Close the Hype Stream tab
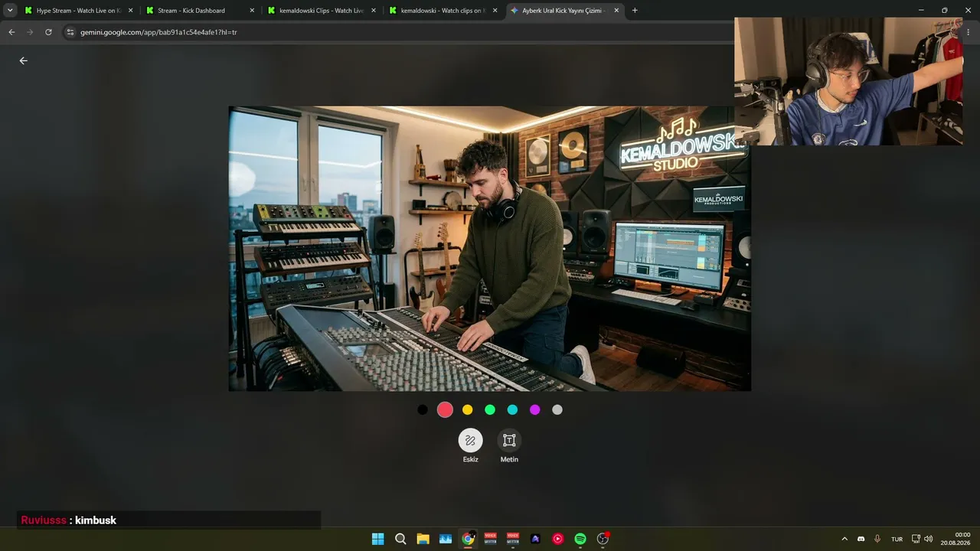The image size is (980, 551). (130, 11)
